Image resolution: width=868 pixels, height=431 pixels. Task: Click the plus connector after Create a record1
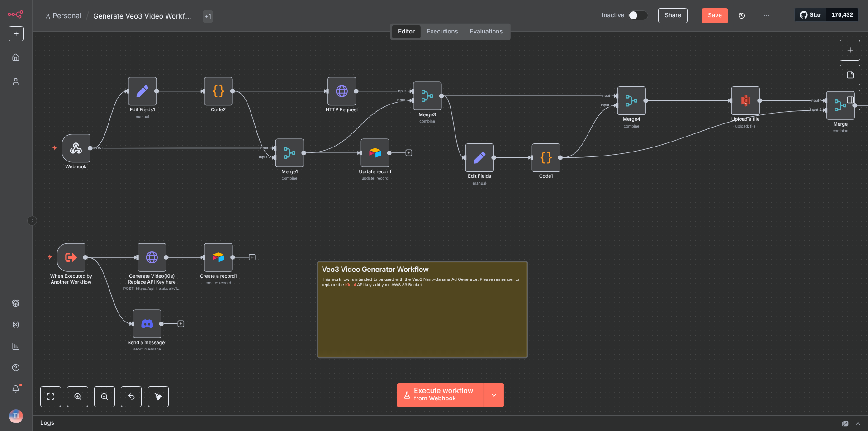point(252,257)
